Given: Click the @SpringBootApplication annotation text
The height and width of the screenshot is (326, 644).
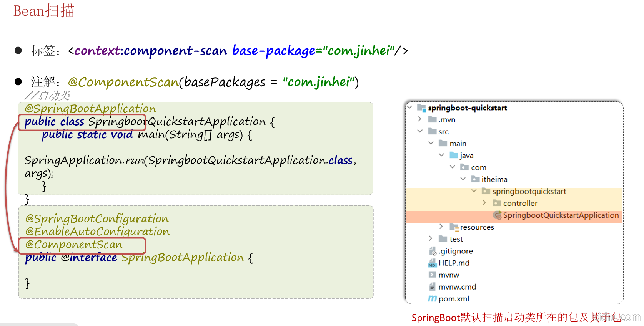Looking at the screenshot, I should coord(90,109).
